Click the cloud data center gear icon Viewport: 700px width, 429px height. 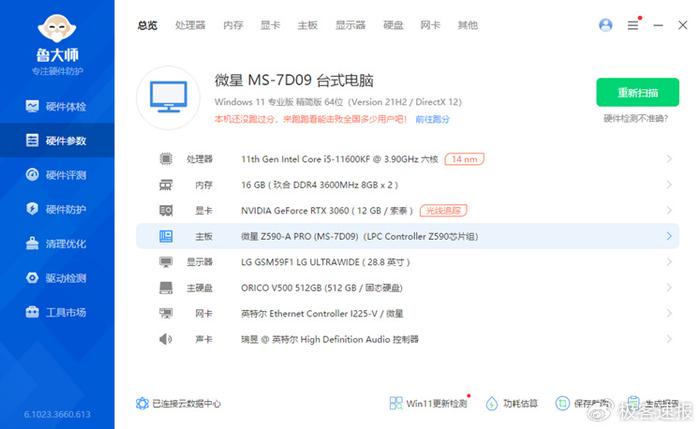(142, 404)
